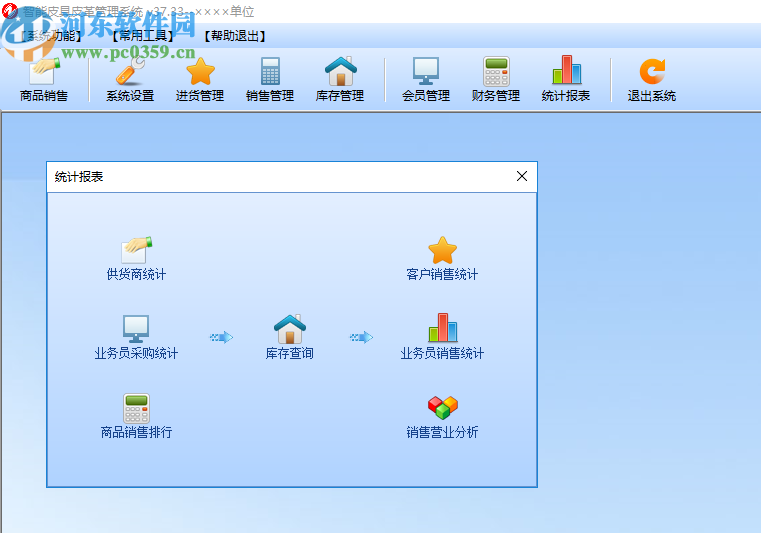The width and height of the screenshot is (761, 533).
Task: Open the 商品销售 toolbar icon
Action: (x=44, y=72)
